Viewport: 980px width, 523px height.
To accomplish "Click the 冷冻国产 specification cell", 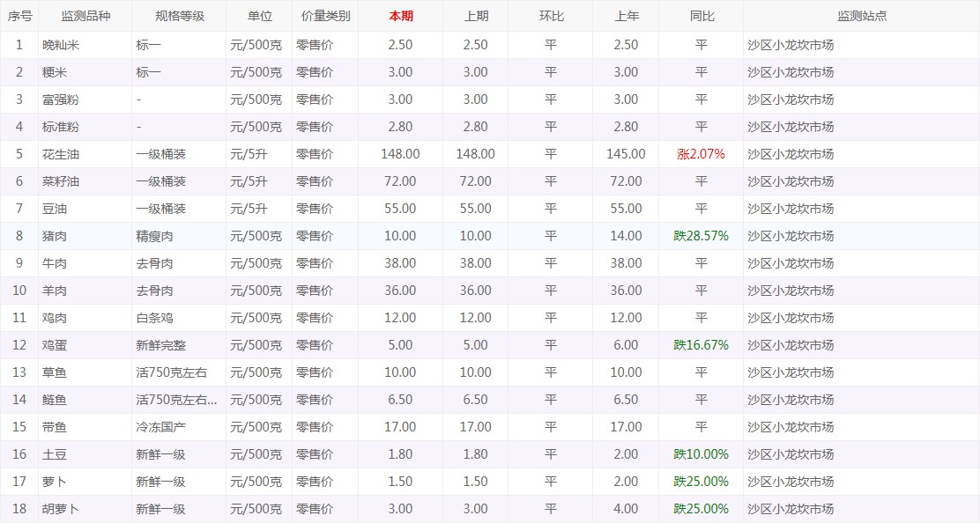I will coord(160,427).
